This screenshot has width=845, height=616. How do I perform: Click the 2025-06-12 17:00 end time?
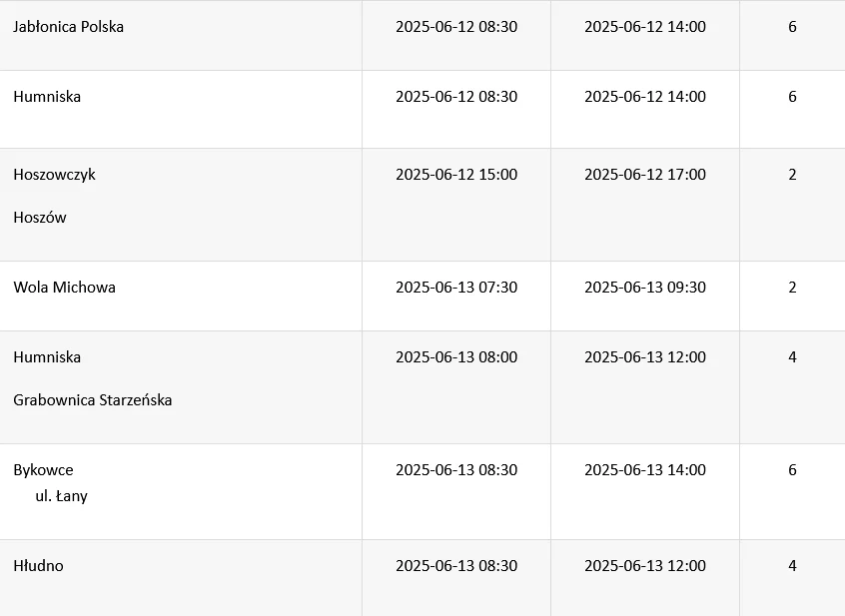(x=645, y=175)
